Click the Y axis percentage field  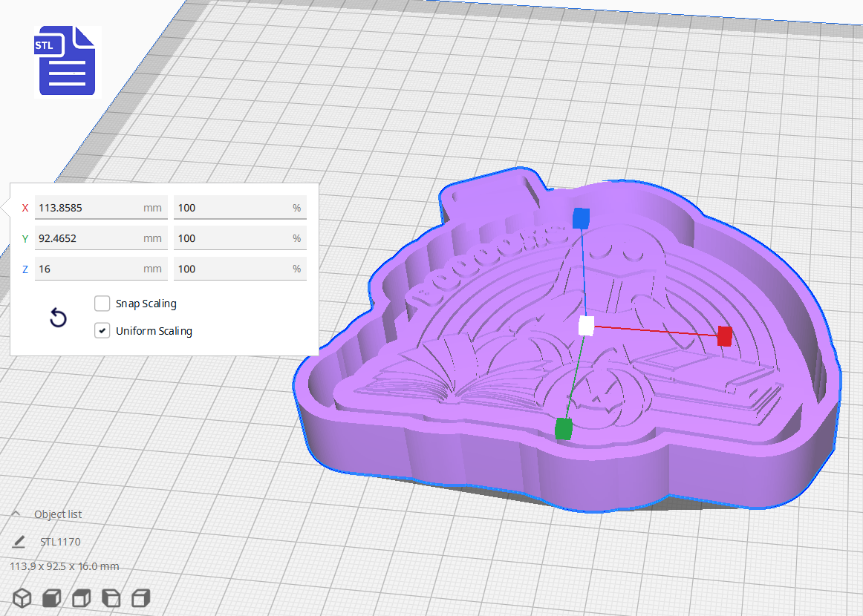[x=239, y=237]
